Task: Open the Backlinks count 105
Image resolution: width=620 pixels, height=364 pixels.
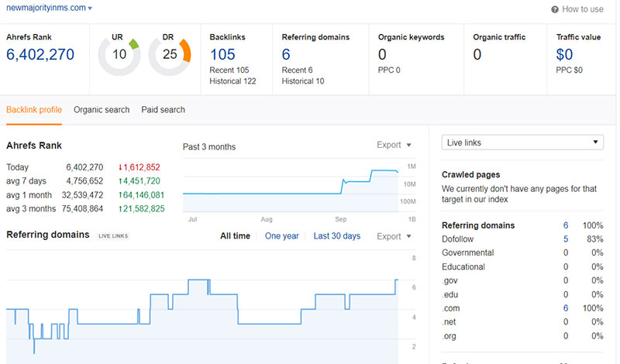Action: [222, 54]
